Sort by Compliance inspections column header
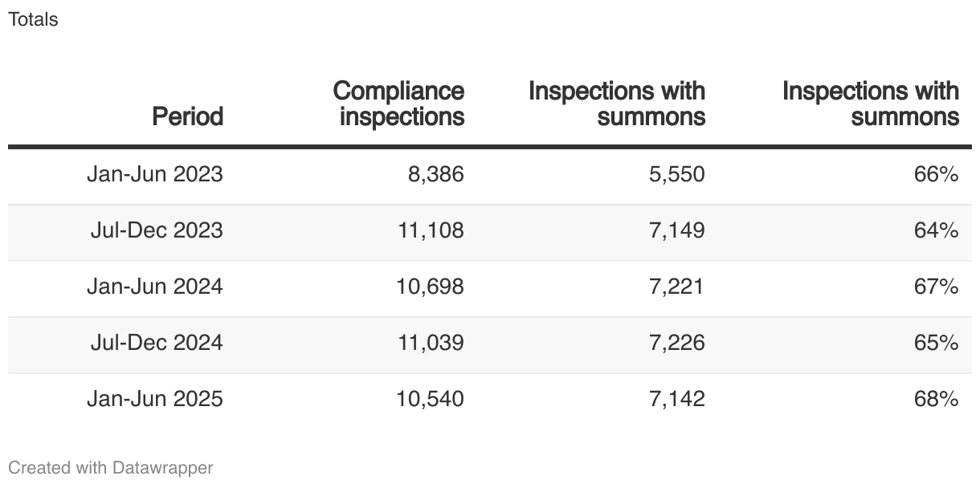This screenshot has height=488, width=980. 399,104
